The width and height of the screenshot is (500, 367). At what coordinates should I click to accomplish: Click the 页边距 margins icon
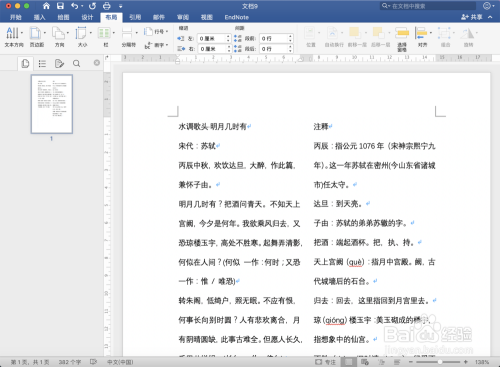coord(36,37)
